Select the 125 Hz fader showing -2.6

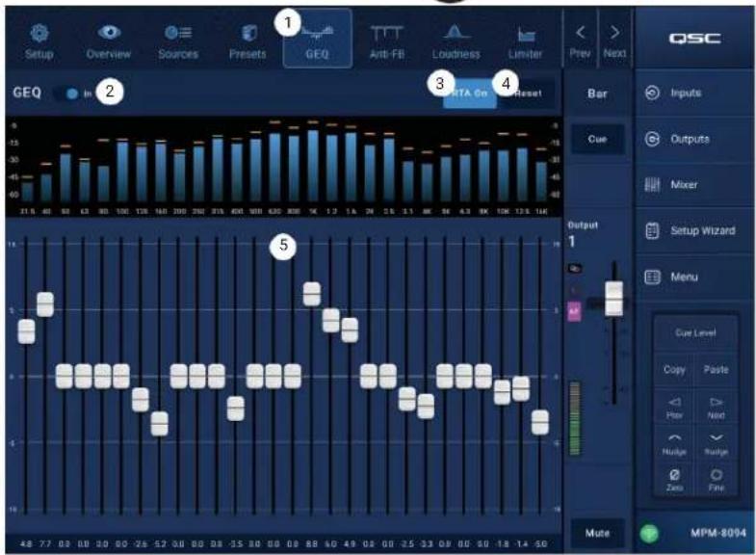[x=141, y=399]
